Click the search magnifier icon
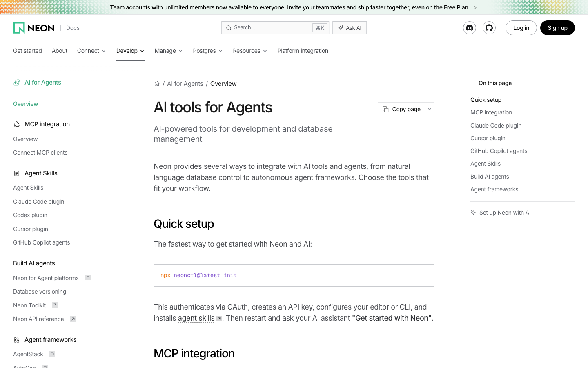This screenshot has width=588, height=368. coord(229,28)
